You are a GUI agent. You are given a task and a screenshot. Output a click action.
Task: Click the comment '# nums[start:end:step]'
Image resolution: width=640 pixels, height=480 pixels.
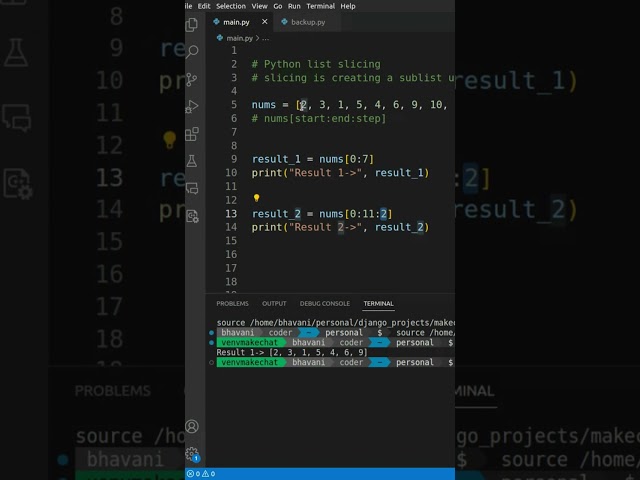coord(319,118)
